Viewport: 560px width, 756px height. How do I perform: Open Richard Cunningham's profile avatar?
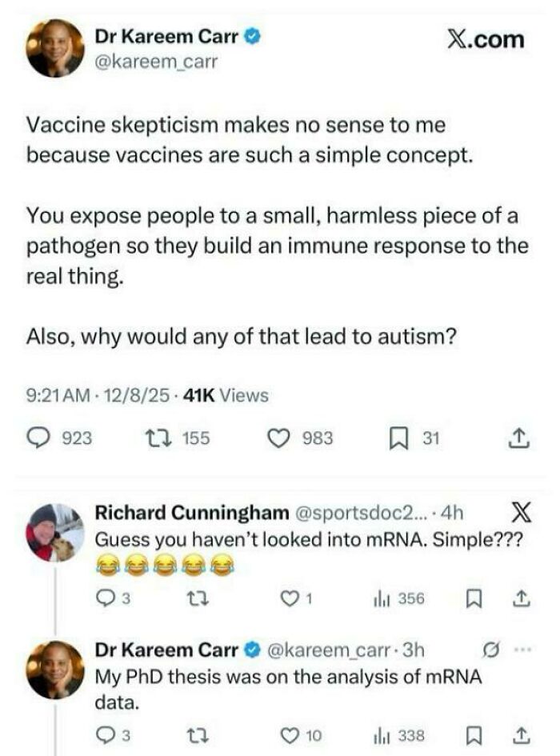coord(53,531)
